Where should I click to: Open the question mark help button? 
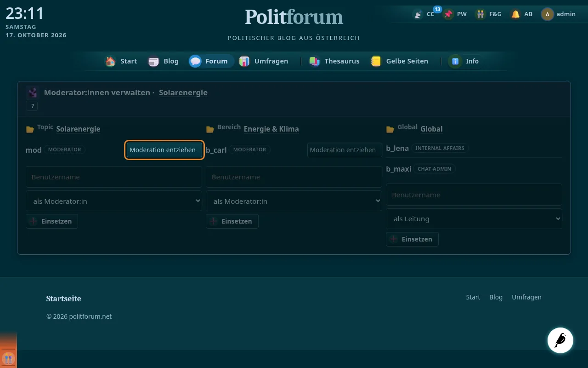coord(32,106)
